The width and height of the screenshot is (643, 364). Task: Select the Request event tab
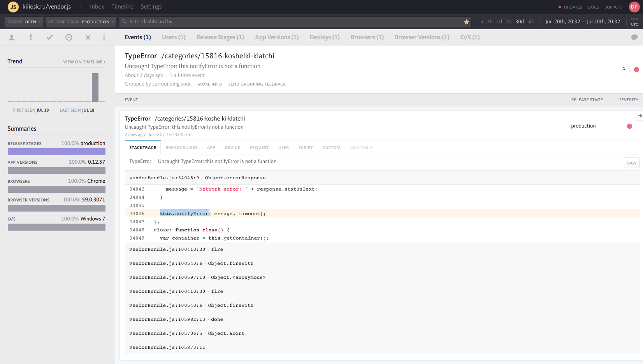click(259, 148)
